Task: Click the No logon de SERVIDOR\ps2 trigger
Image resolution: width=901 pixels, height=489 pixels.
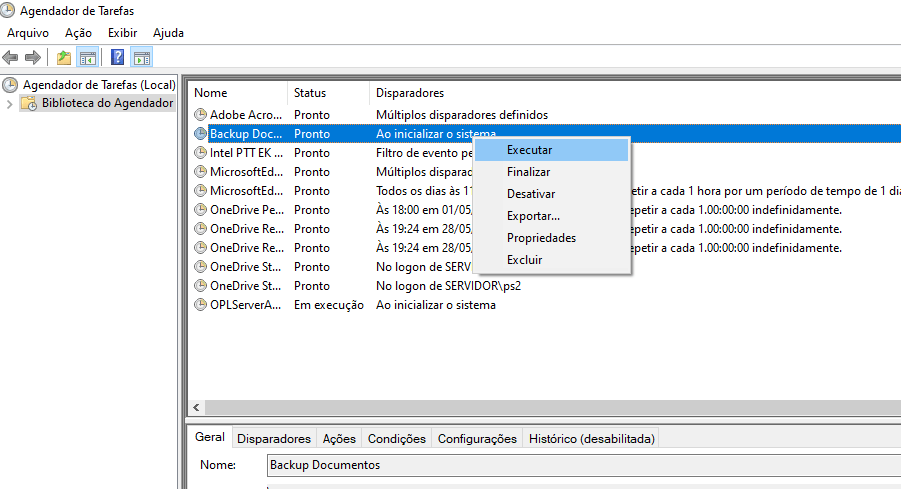Action: click(448, 286)
